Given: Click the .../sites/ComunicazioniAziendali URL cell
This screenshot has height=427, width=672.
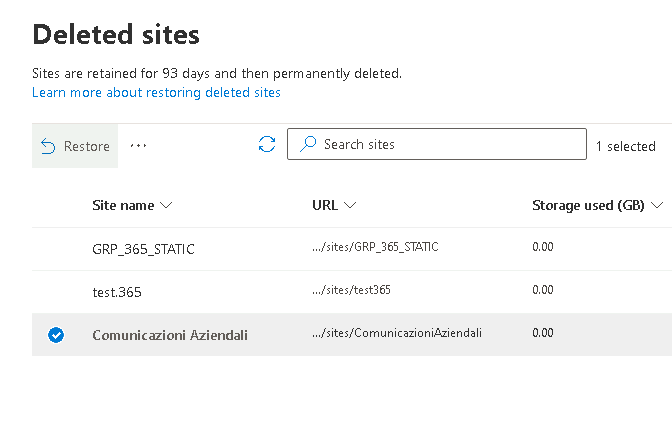Looking at the screenshot, I should [x=397, y=333].
